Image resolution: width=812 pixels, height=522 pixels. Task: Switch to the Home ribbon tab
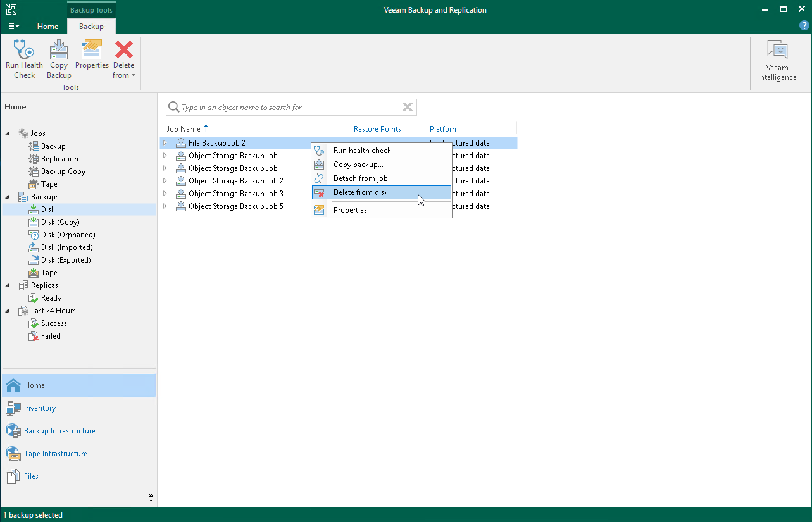[x=47, y=27]
